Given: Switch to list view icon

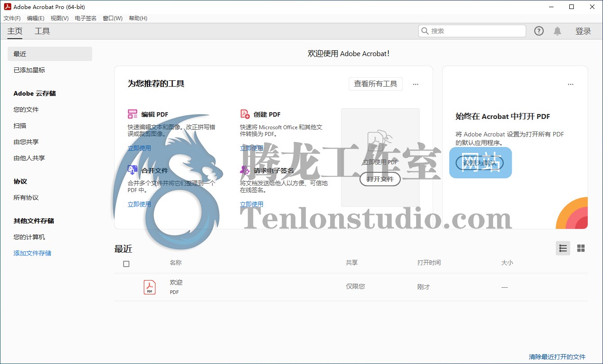Looking at the screenshot, I should [563, 248].
